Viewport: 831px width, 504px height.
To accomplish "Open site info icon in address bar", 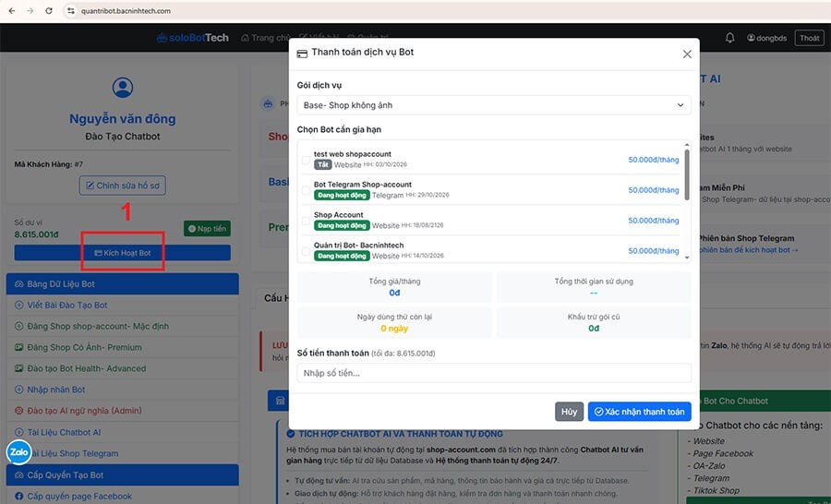I will pos(71,10).
